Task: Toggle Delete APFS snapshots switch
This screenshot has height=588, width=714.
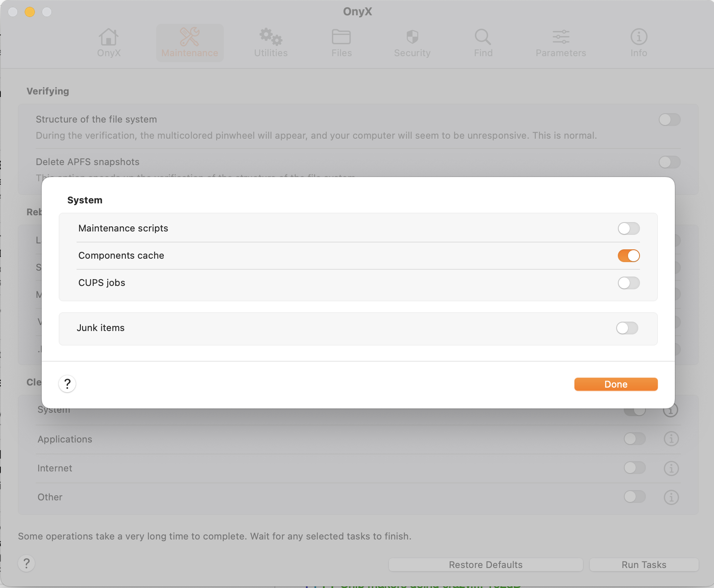Action: point(670,162)
